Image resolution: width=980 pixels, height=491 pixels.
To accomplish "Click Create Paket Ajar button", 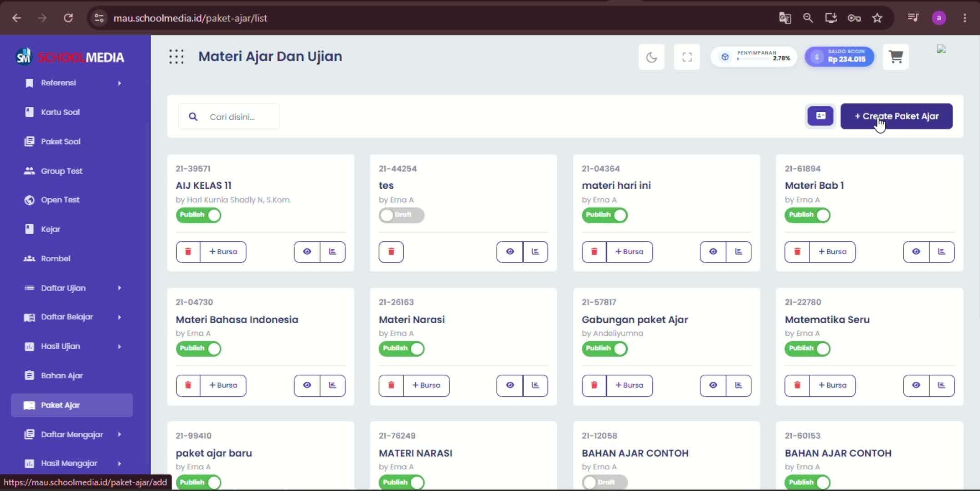I will (x=896, y=116).
